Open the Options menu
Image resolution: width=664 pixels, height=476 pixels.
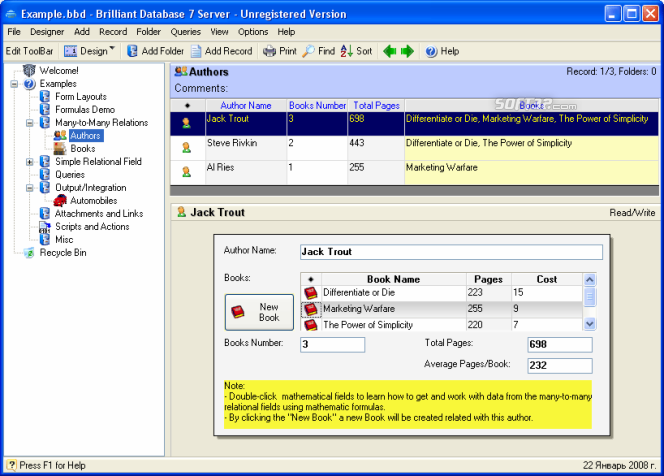pyautogui.click(x=253, y=32)
